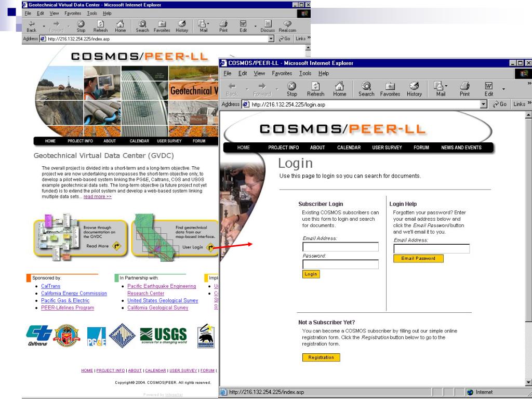Click PROJECT INFO in login page nav bar
Image resolution: width=532 pixels, height=399 pixels.
point(283,147)
